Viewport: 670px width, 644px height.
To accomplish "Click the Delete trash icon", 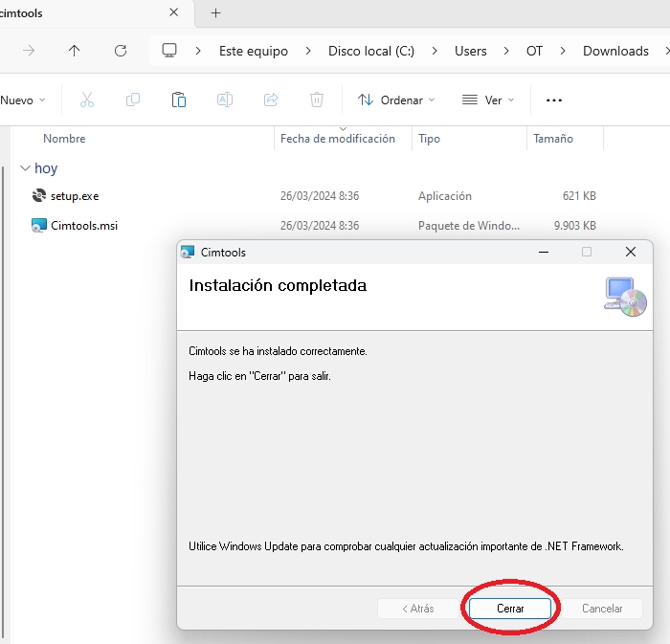I will [x=317, y=100].
